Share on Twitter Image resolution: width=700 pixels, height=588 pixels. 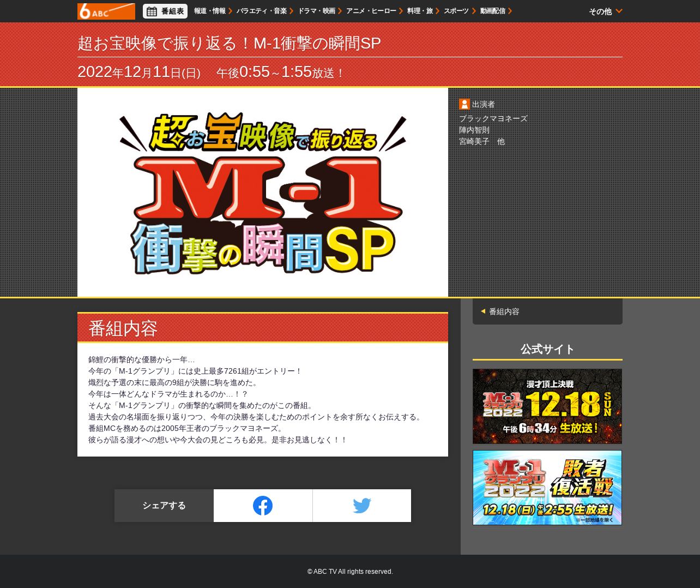362,506
